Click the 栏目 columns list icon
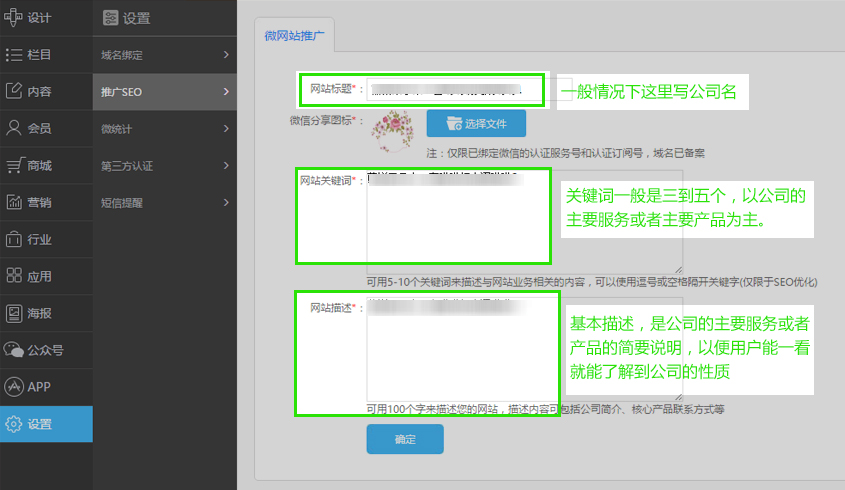 14,54
